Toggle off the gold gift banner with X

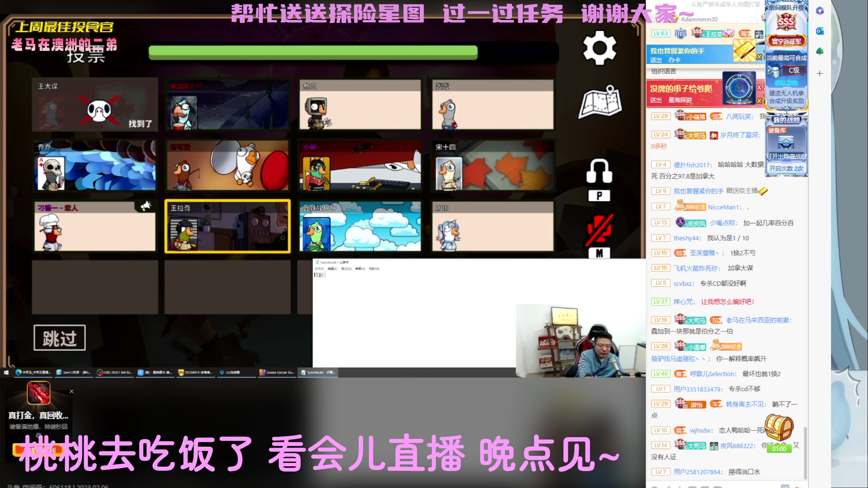tap(759, 56)
